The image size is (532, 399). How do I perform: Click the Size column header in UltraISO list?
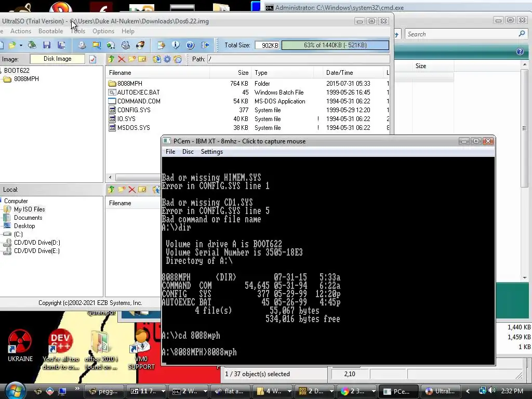(230, 73)
